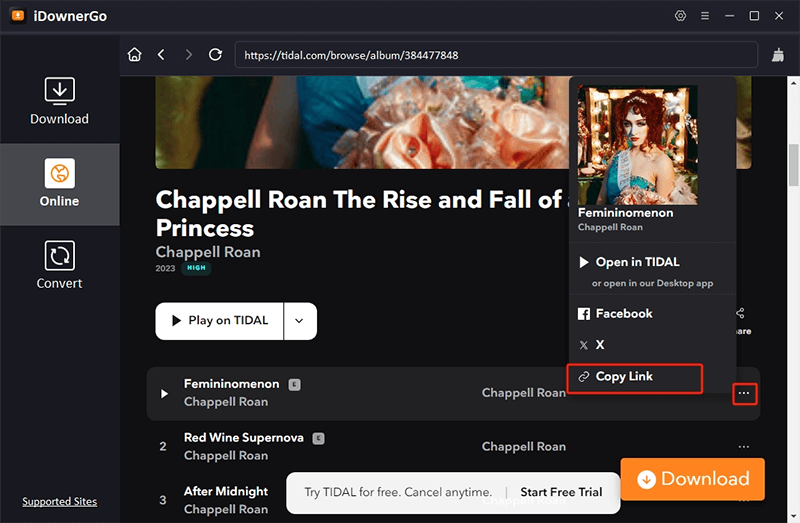Open more options for Red Wine Supernova
The width and height of the screenshot is (800, 523).
click(744, 447)
